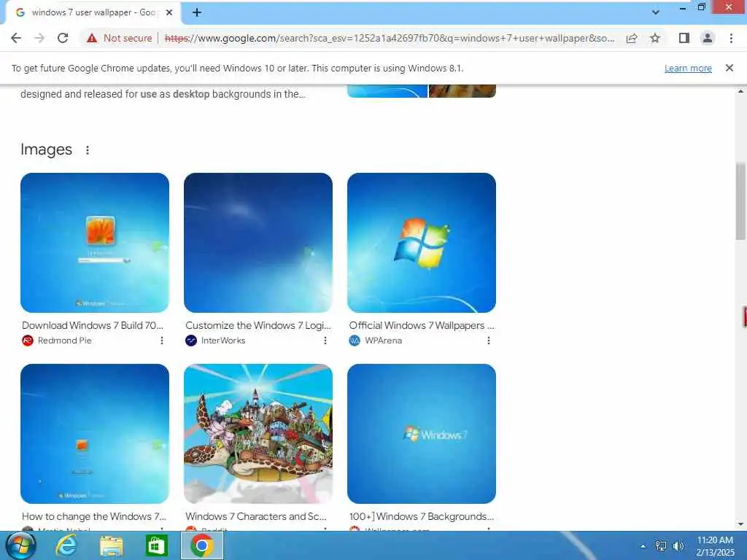Click the InterWorks source label
The width and height of the screenshot is (747, 560).
coord(223,341)
